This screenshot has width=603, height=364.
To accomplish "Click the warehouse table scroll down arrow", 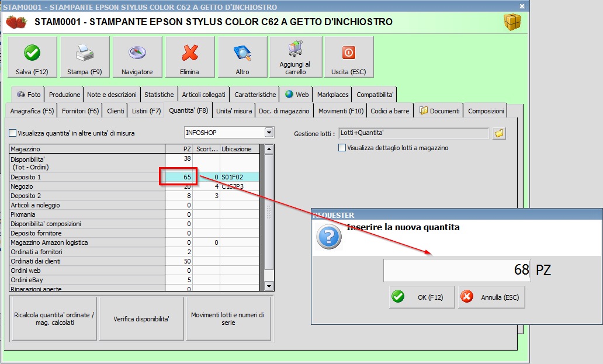I will (x=269, y=286).
